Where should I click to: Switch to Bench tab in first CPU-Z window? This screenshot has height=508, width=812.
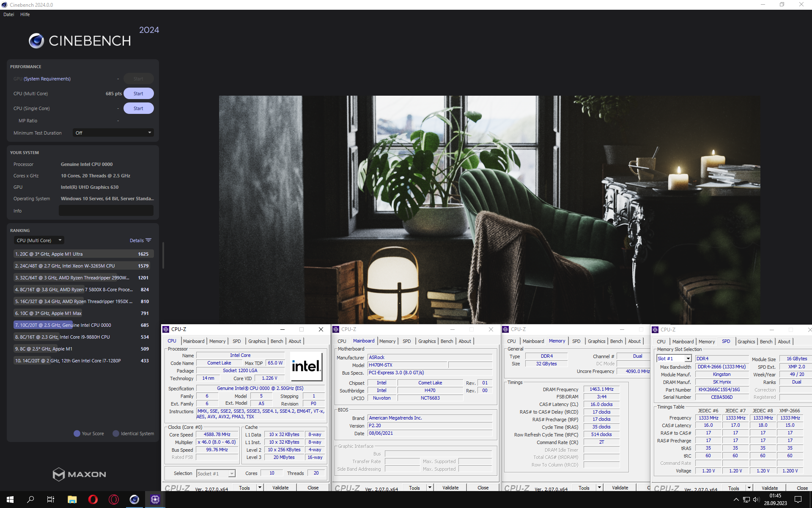coord(277,341)
